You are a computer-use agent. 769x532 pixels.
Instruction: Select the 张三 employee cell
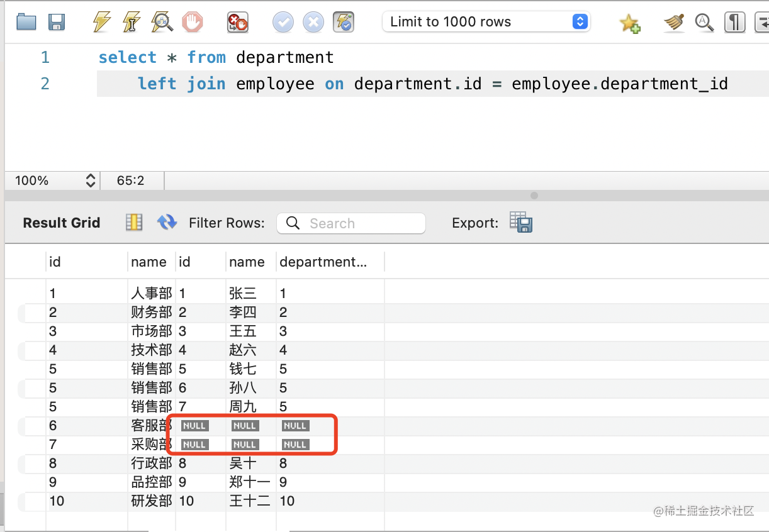(x=250, y=293)
